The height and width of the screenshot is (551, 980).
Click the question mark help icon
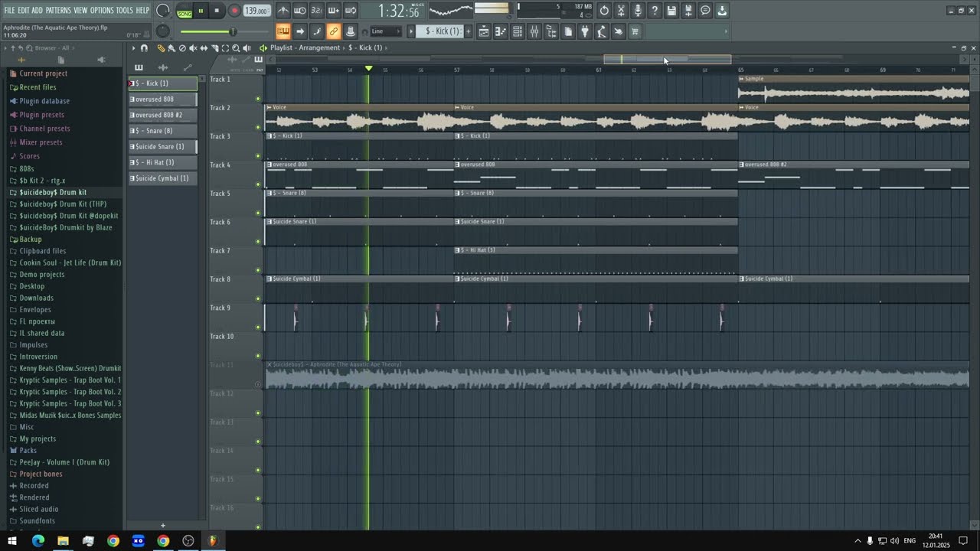655,11
